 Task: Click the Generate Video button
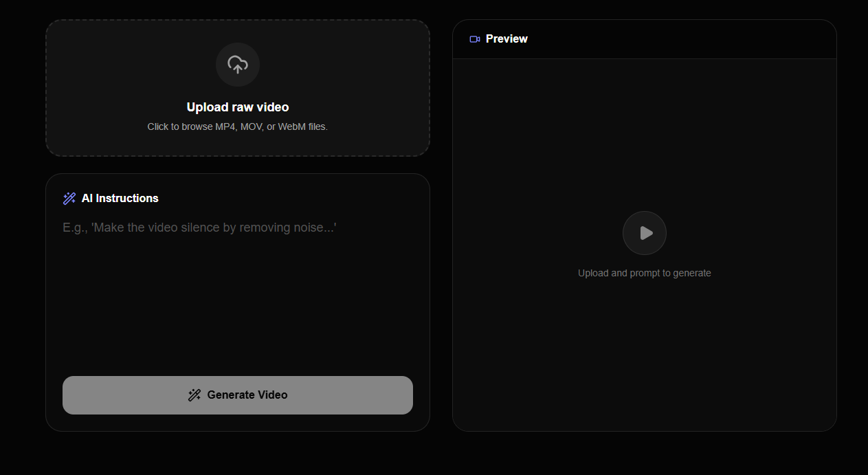click(x=238, y=395)
